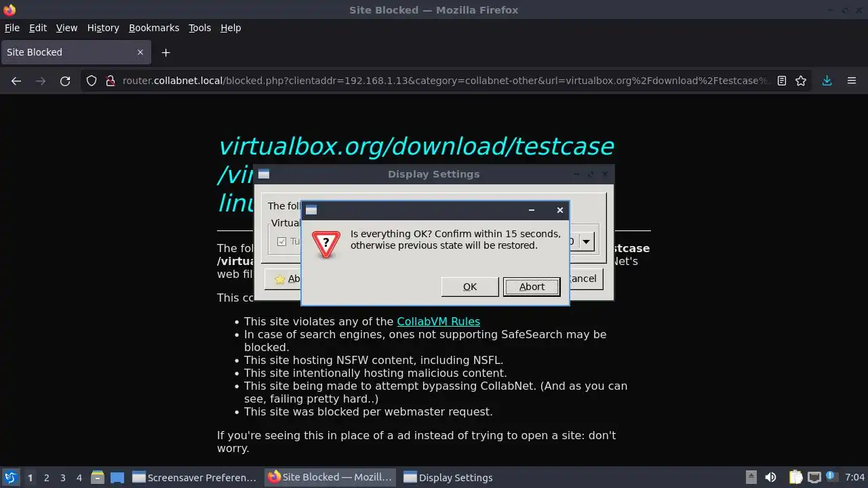Viewport: 868px width, 488px height.
Task: Click text 'This site intentionally hosting malicious content.'
Action: pos(375,373)
